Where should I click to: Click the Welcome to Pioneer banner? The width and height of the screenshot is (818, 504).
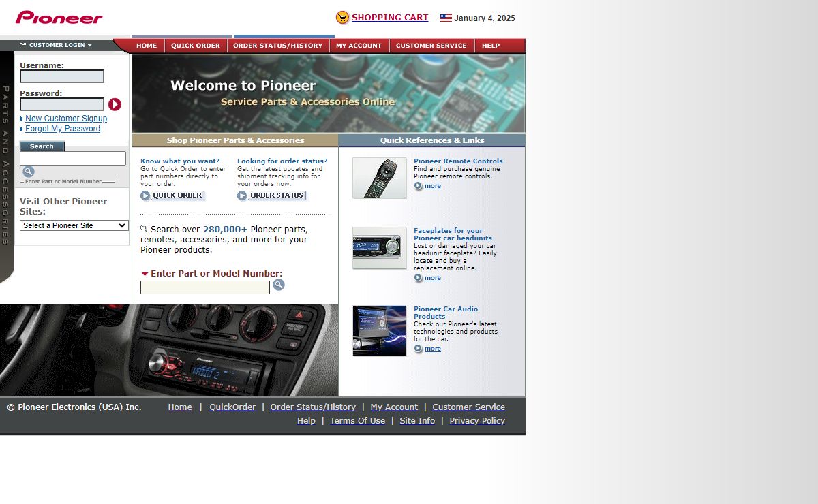(328, 93)
